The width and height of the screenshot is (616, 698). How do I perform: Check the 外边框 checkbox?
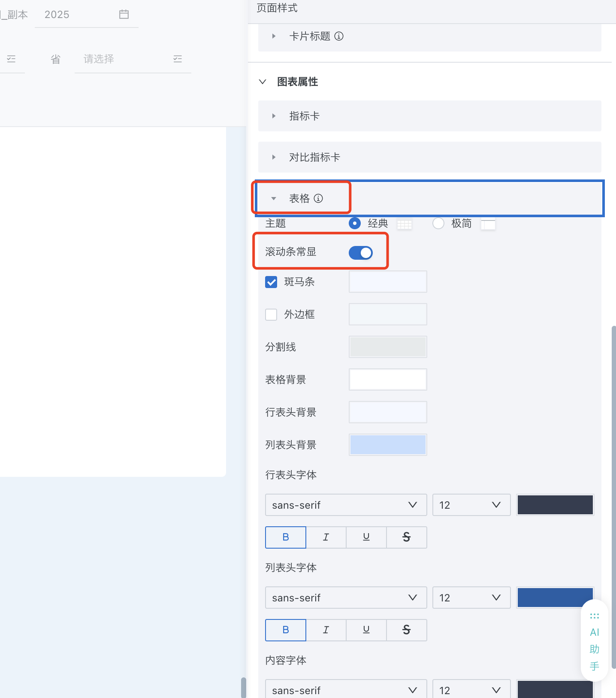click(x=271, y=315)
